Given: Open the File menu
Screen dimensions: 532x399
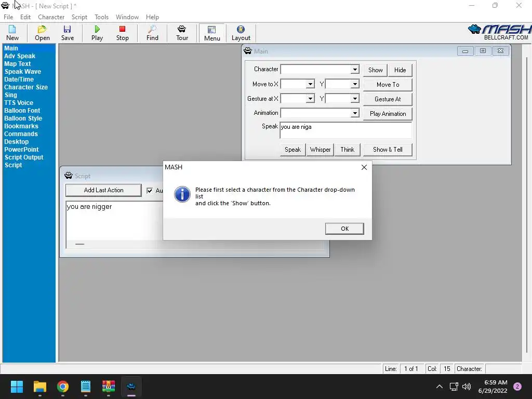Looking at the screenshot, I should click(8, 17).
